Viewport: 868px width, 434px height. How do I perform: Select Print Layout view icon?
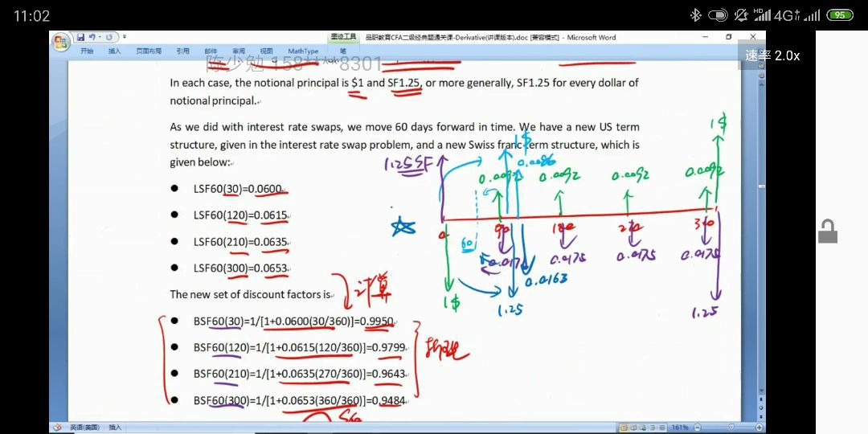point(624,428)
